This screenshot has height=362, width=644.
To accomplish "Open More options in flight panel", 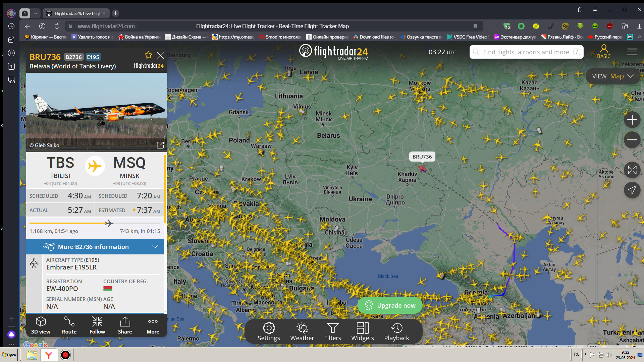I will [x=153, y=325].
